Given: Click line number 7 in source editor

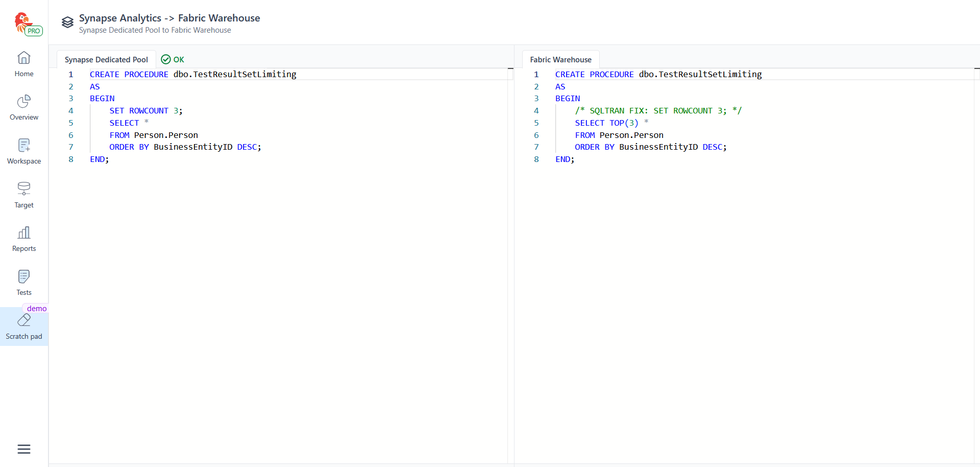Looking at the screenshot, I should click(x=71, y=147).
